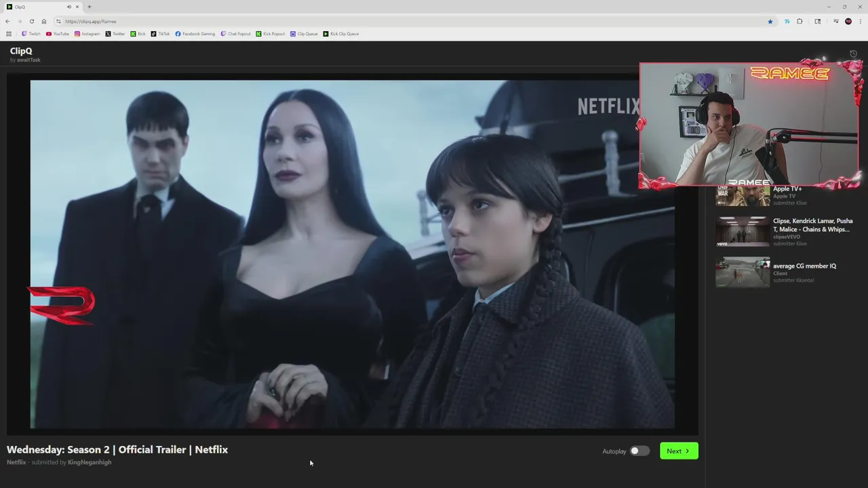Open the TikTok bookmark

coord(161,34)
